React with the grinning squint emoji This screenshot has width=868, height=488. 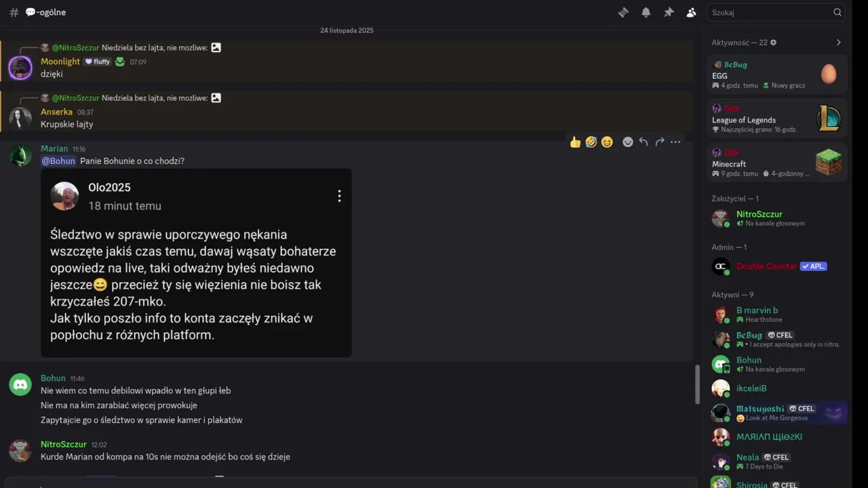click(607, 142)
